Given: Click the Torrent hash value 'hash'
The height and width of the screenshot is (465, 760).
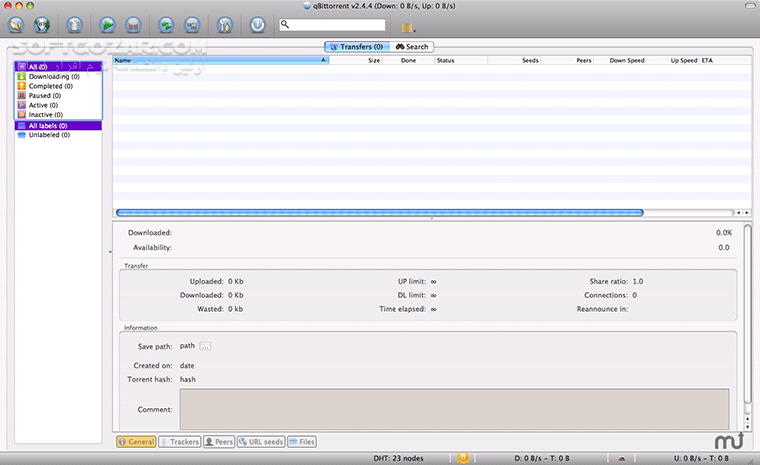Looking at the screenshot, I should coord(188,379).
